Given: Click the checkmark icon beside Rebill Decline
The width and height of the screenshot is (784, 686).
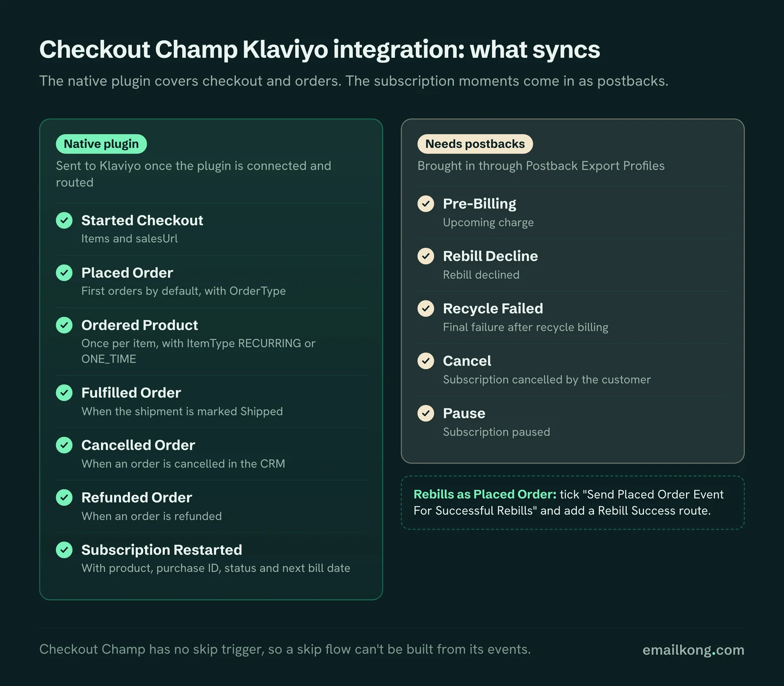Looking at the screenshot, I should point(426,256).
